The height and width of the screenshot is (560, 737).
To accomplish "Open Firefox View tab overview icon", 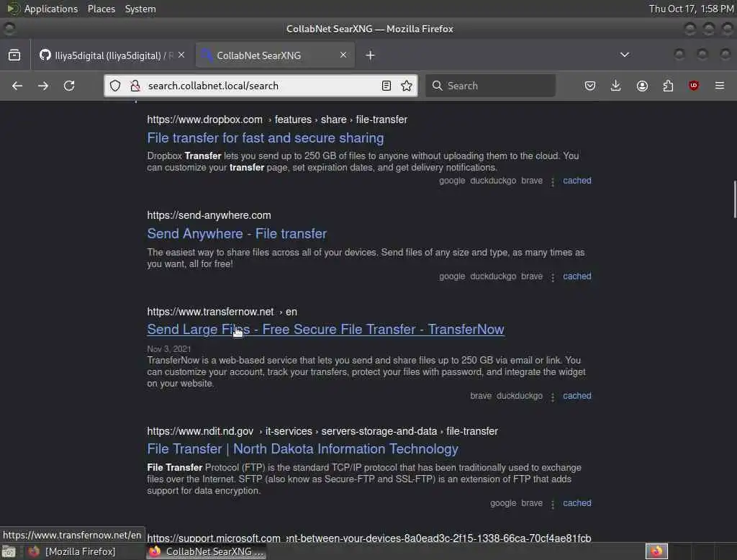I will tap(14, 55).
